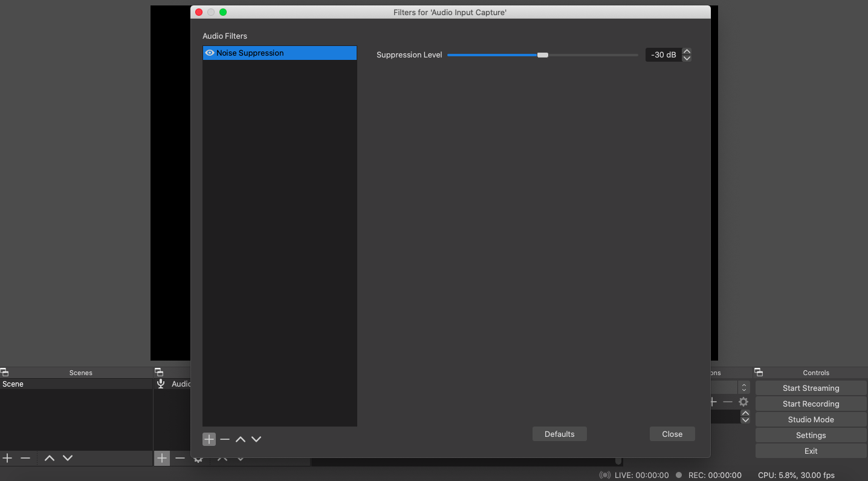Toggle the Noise Suppression filter eye icon
This screenshot has width=868, height=481.
[210, 53]
